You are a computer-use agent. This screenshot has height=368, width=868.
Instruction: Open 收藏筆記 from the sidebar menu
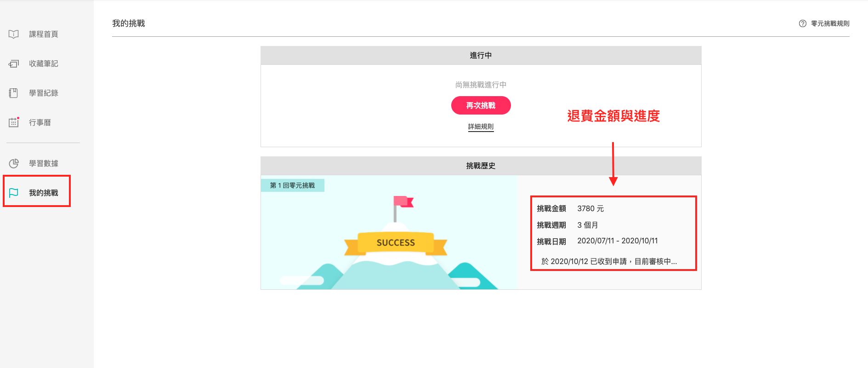click(x=43, y=63)
